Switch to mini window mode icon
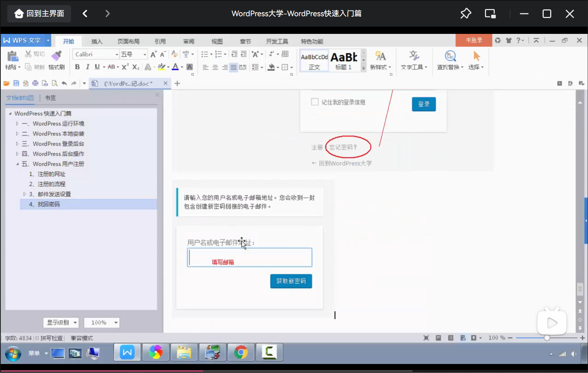Viewport: 588px width, 373px height. coord(490,14)
